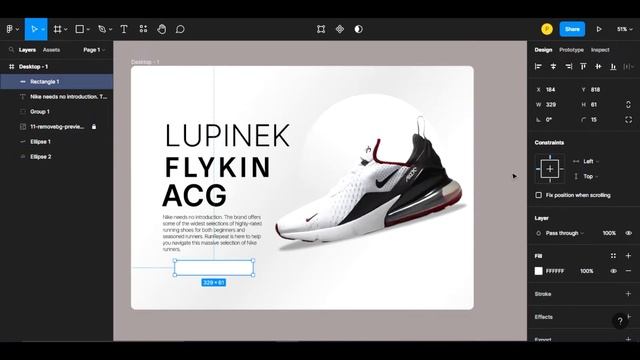Toggle fill visibility eye icon
Screen dimensions: 640x360
(x=613, y=271)
